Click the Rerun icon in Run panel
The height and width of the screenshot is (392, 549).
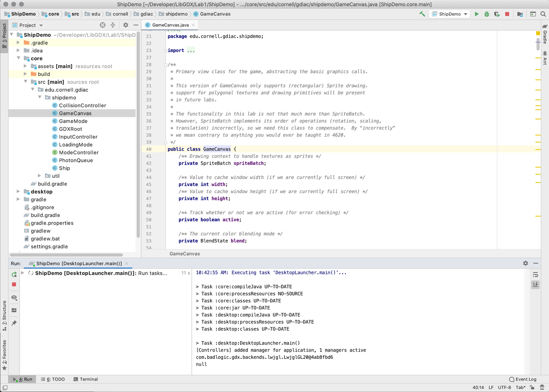tap(14, 274)
